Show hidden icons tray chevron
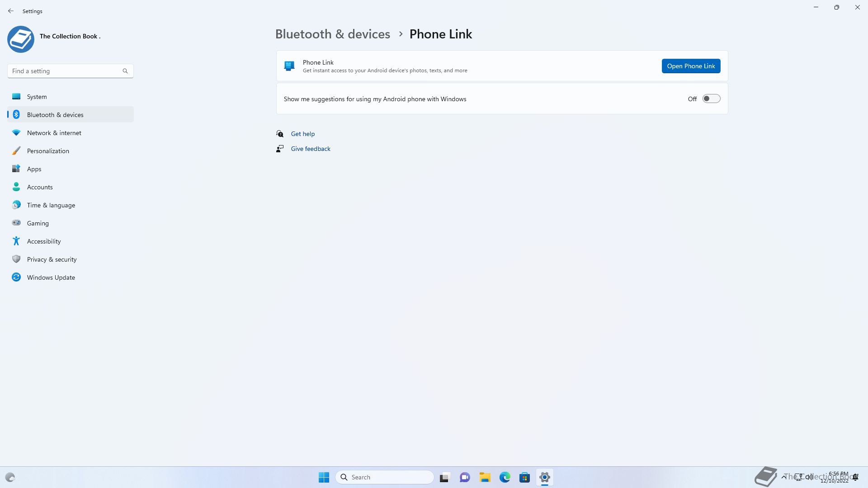The height and width of the screenshot is (488, 868). click(x=783, y=477)
